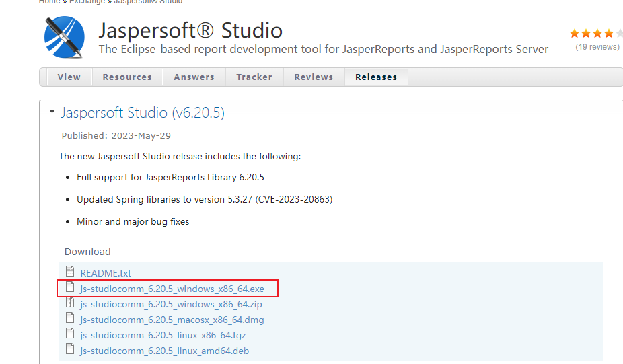Click the Home breadcrumb link

[49, 1]
